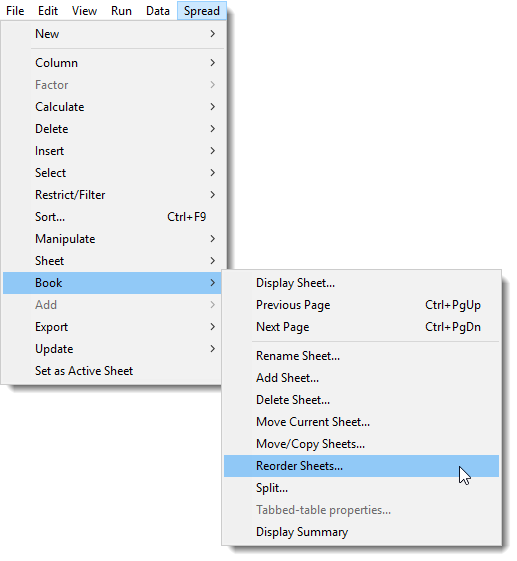Expand the Restrict/Filter submenu
517x561 pixels.
pos(114,195)
